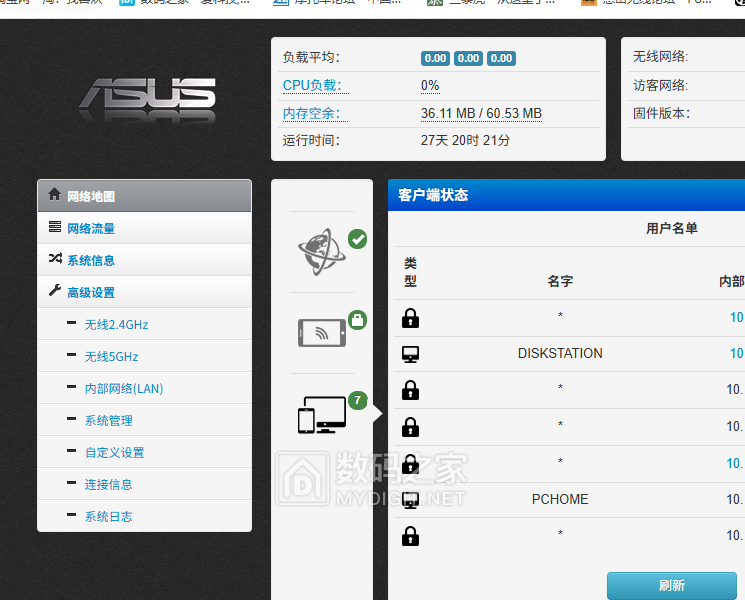
Task: Click the 访客网络 label
Action: click(x=660, y=86)
